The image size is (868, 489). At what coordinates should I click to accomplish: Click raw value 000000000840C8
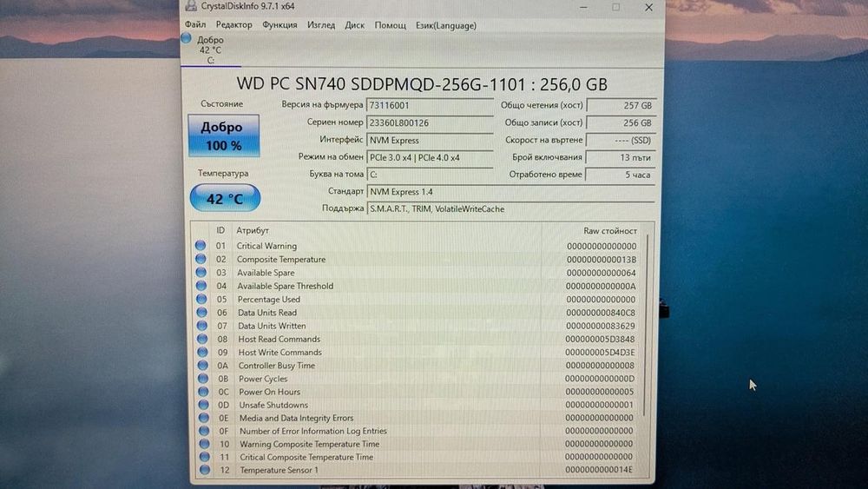tap(601, 313)
